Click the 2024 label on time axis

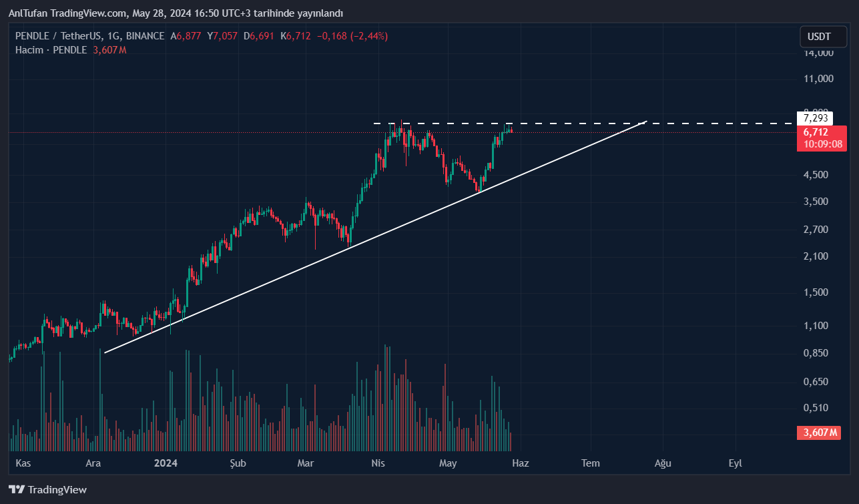165,463
